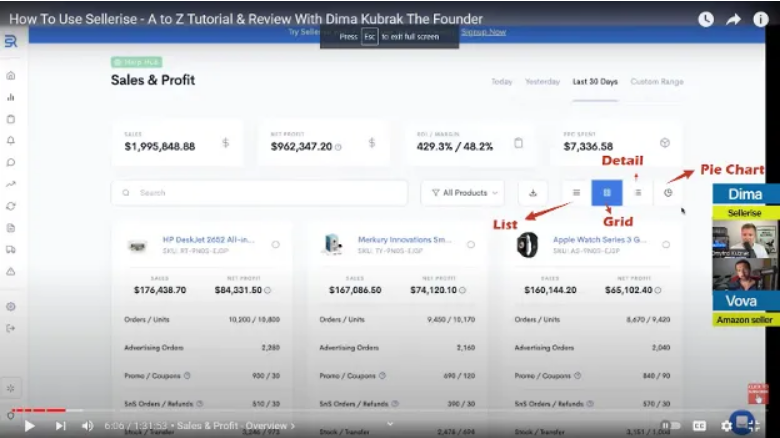Click the YouTube Watch later clock icon

(x=706, y=19)
